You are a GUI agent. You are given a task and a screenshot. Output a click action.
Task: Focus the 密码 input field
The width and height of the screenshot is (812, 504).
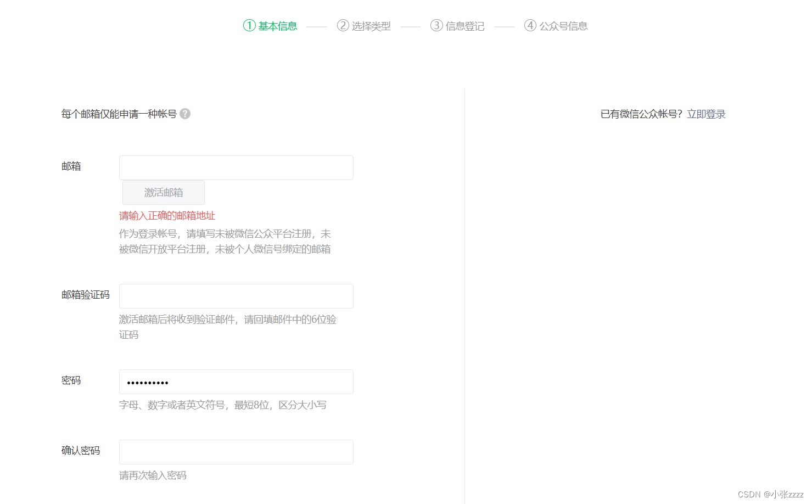coord(236,382)
